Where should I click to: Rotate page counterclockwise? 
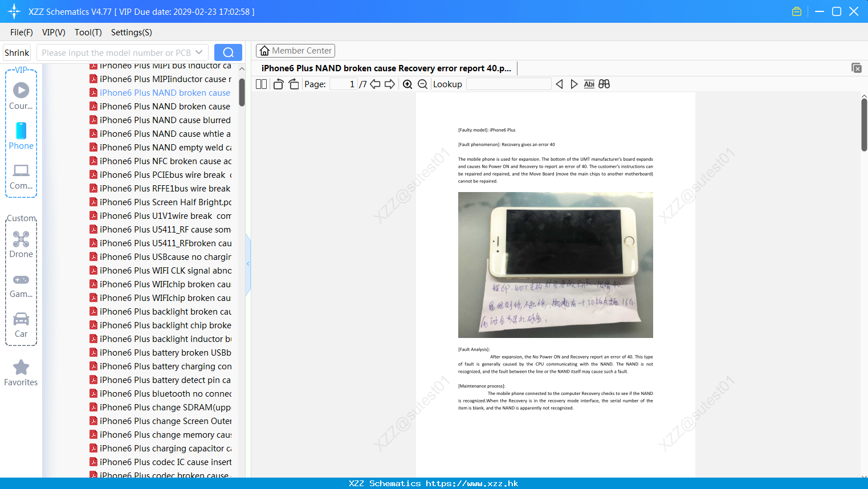click(278, 84)
